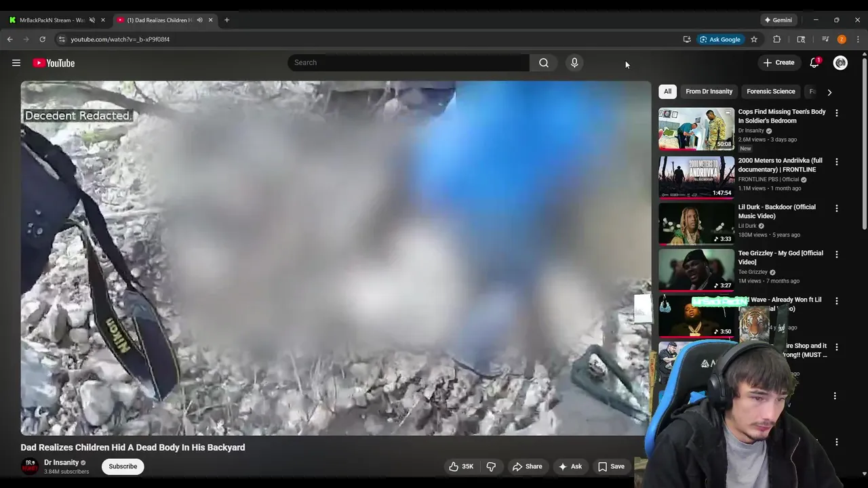Image resolution: width=868 pixels, height=488 pixels.
Task: Click the Share button
Action: pyautogui.click(x=527, y=466)
